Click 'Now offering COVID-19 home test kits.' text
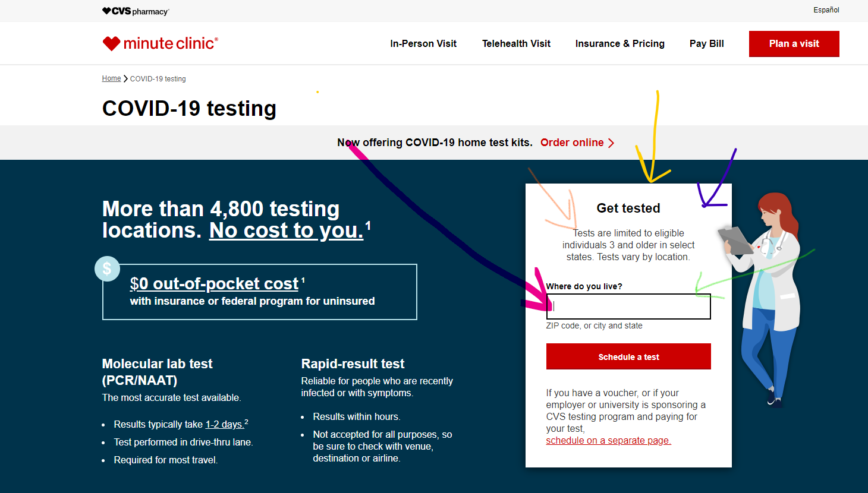The image size is (868, 493). coord(435,143)
